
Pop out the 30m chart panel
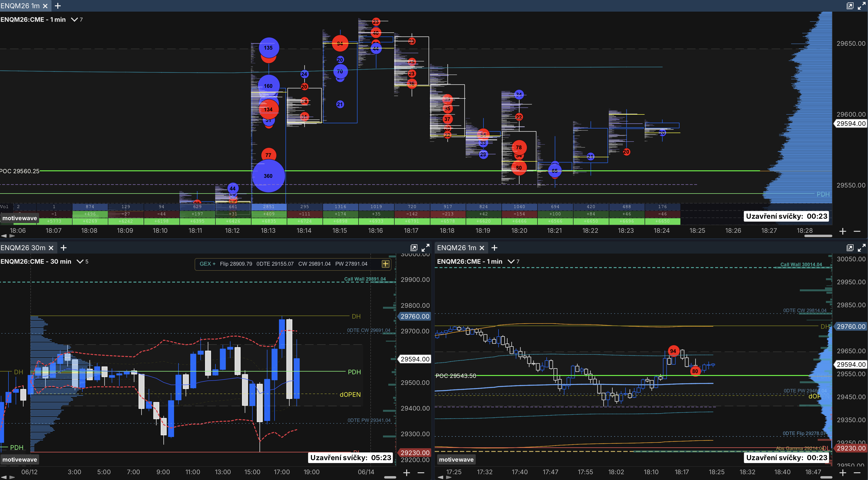click(414, 248)
